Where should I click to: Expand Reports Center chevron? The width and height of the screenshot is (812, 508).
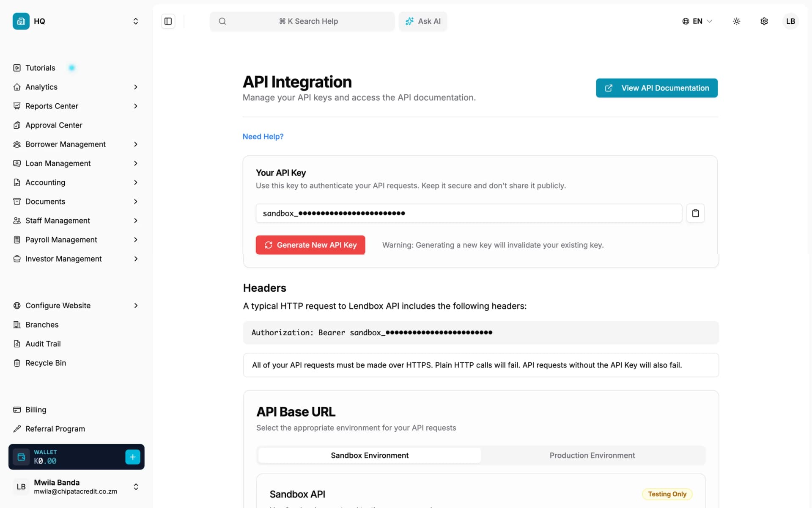click(x=136, y=106)
